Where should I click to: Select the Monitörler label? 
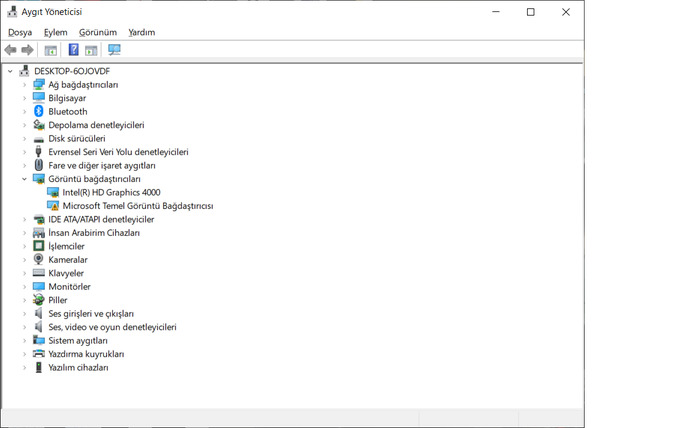70,286
